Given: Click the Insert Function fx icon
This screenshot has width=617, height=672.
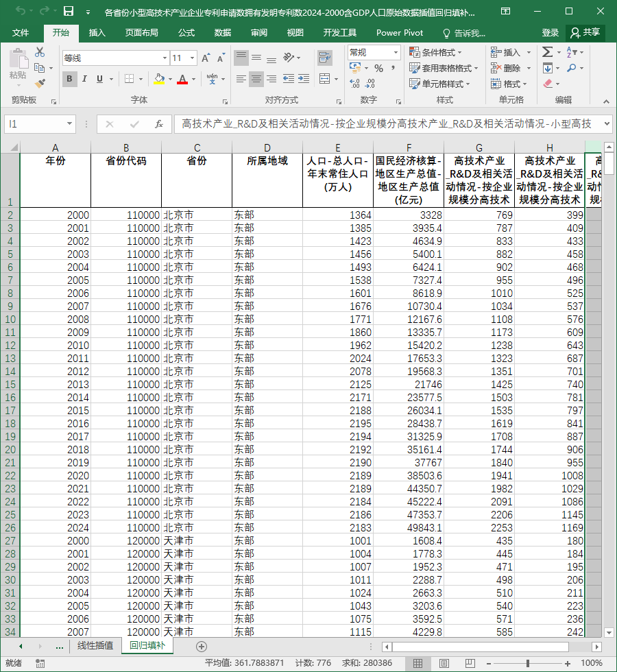Looking at the screenshot, I should pyautogui.click(x=159, y=124).
